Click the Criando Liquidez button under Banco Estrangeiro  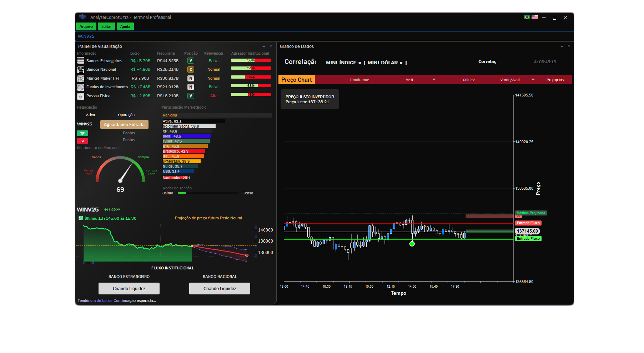pos(129,288)
